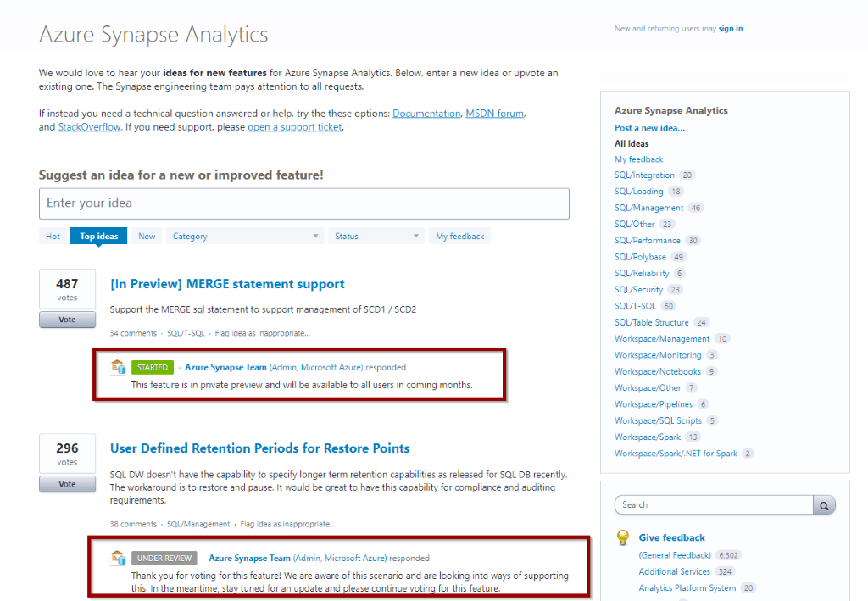Open SQL/Performance category
Screen dimensions: 868x601
coord(647,241)
